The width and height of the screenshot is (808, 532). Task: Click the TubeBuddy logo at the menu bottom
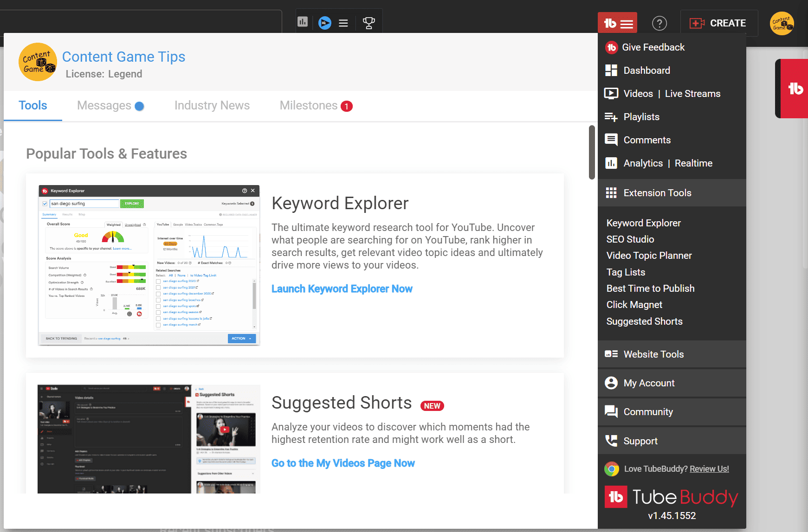coord(671,497)
